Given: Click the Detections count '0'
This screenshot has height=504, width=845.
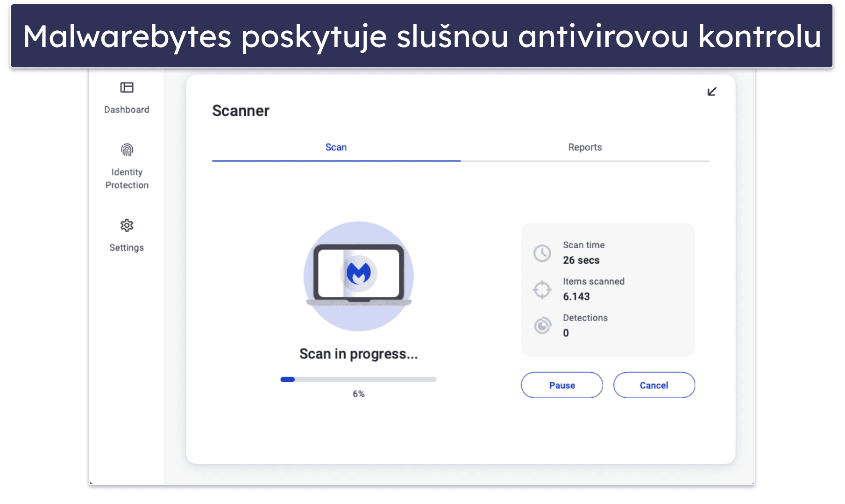Looking at the screenshot, I should coord(566,333).
